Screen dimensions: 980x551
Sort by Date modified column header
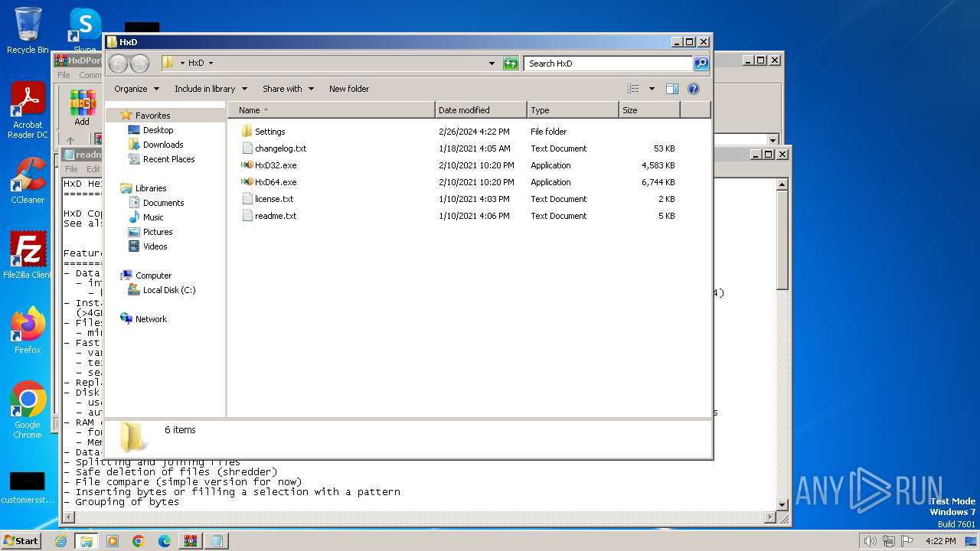coord(481,110)
